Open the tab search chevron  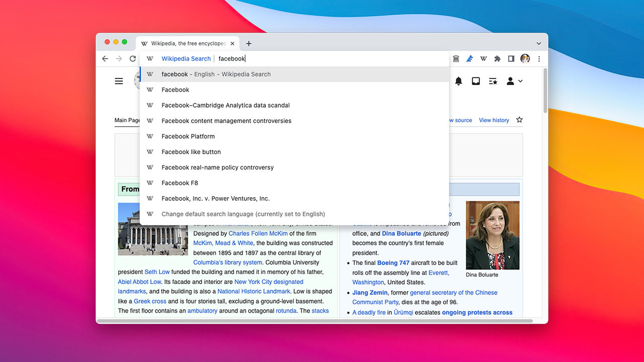(539, 44)
